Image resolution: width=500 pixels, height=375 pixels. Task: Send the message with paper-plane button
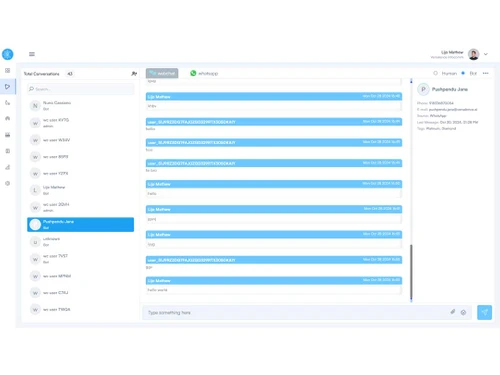click(x=484, y=312)
